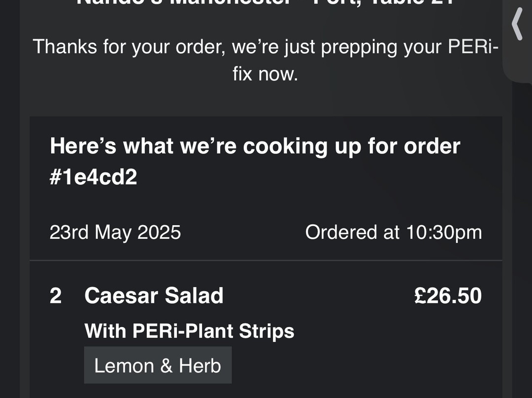Click the word "Herb" in the spice tag

(x=199, y=365)
